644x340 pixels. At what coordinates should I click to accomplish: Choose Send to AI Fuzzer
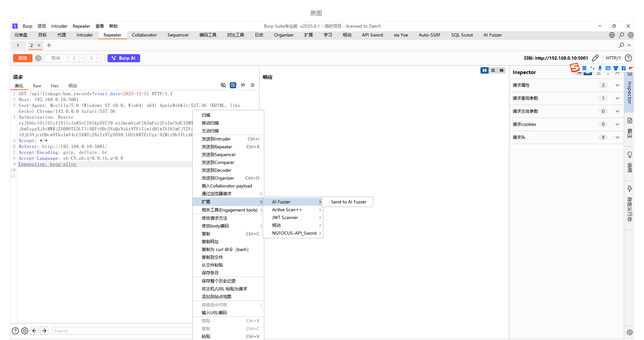(x=348, y=202)
